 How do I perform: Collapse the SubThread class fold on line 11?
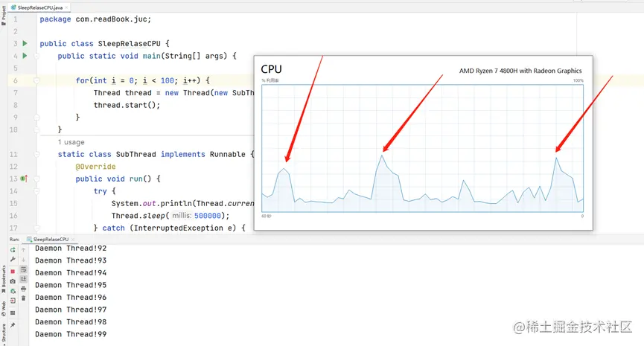pyautogui.click(x=36, y=154)
